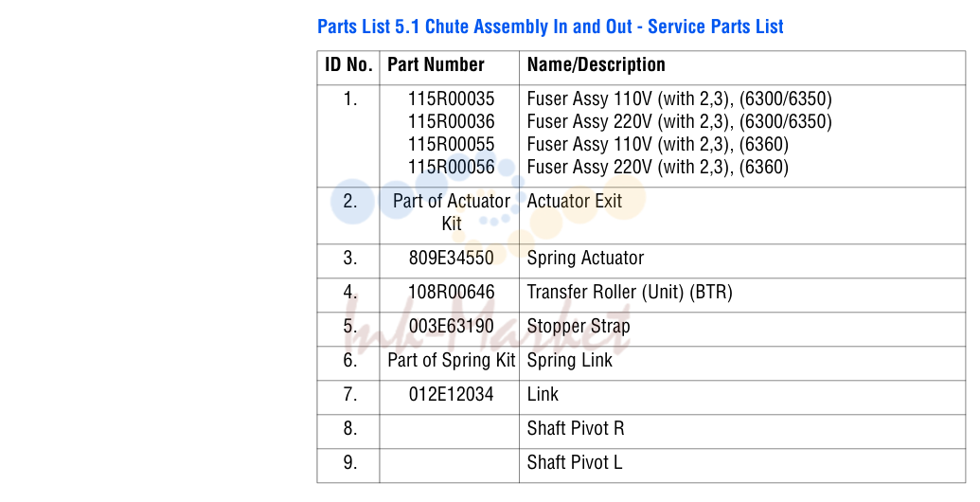980x502 pixels.
Task: Click part number 115R00055
Action: tap(452, 144)
